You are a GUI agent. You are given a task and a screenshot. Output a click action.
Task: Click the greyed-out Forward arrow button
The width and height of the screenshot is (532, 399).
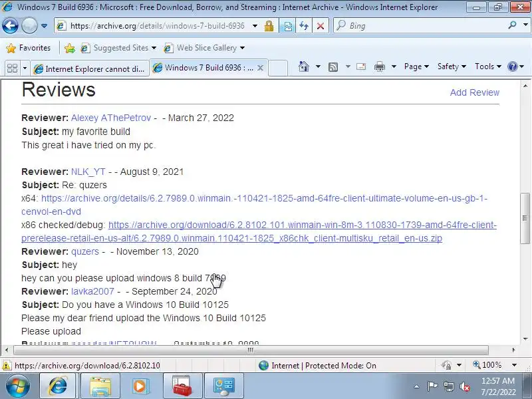pos(29,26)
